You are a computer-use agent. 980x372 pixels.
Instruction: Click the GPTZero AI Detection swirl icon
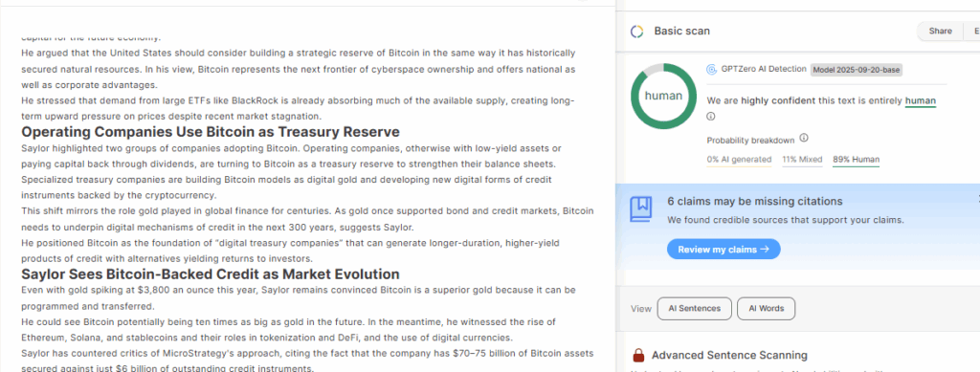[x=711, y=69]
